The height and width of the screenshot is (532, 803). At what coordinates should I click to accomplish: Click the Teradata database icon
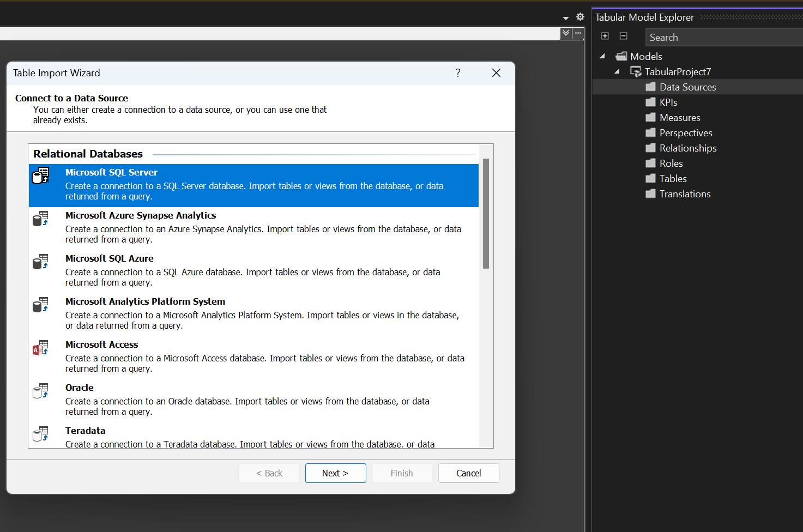[x=40, y=434]
